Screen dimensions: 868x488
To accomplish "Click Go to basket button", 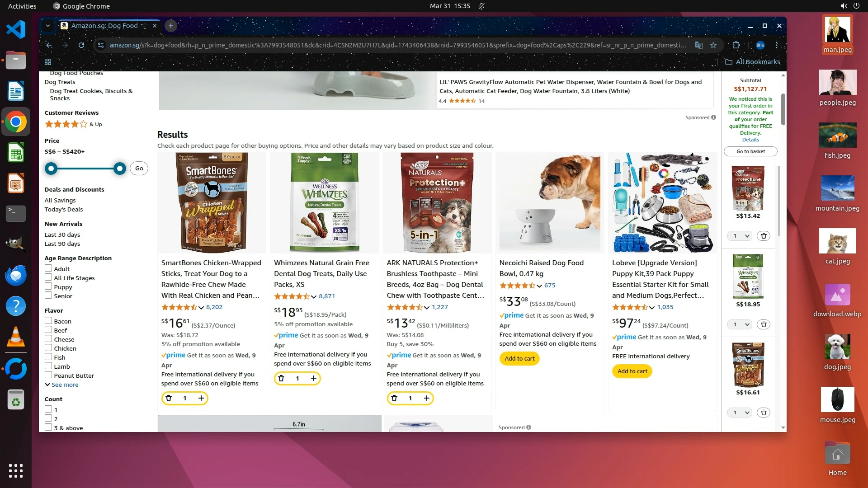I will point(750,151).
